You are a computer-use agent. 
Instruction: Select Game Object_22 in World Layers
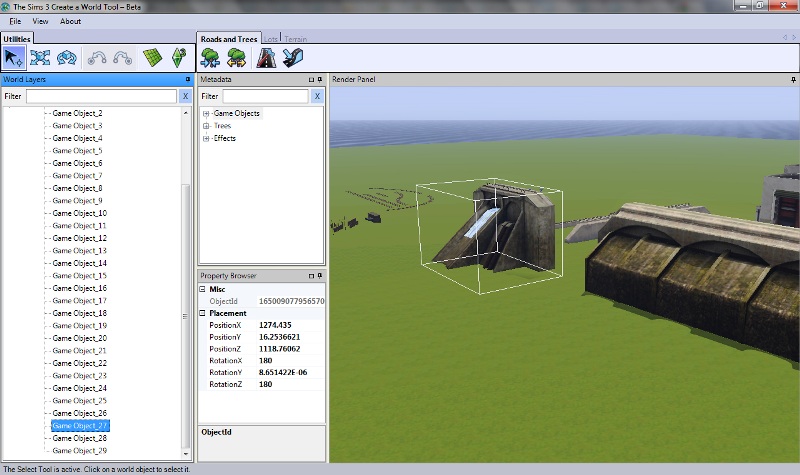(80, 363)
